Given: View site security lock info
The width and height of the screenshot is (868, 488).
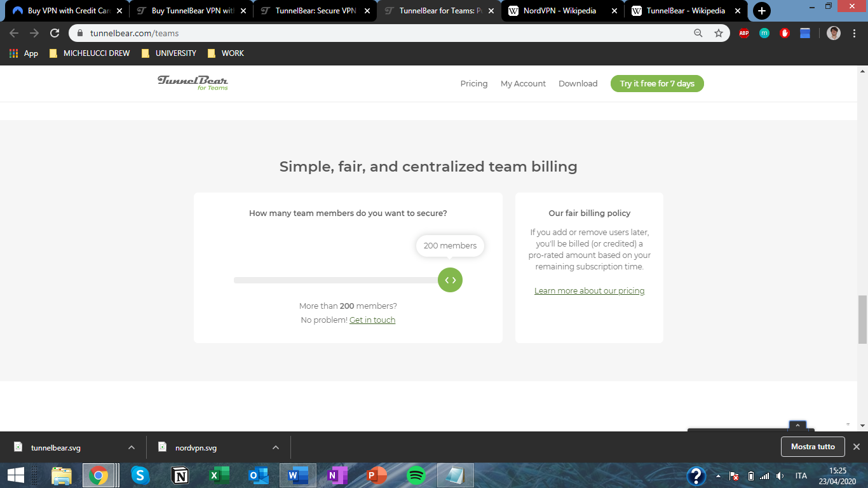Looking at the screenshot, I should click(x=80, y=33).
